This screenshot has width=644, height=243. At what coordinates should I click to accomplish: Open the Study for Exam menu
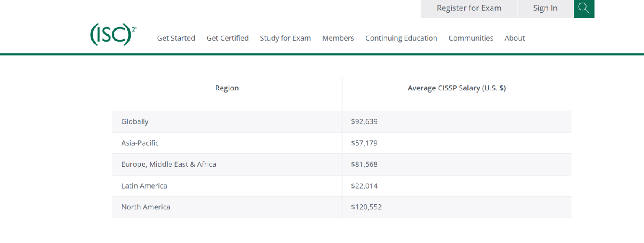(285, 38)
